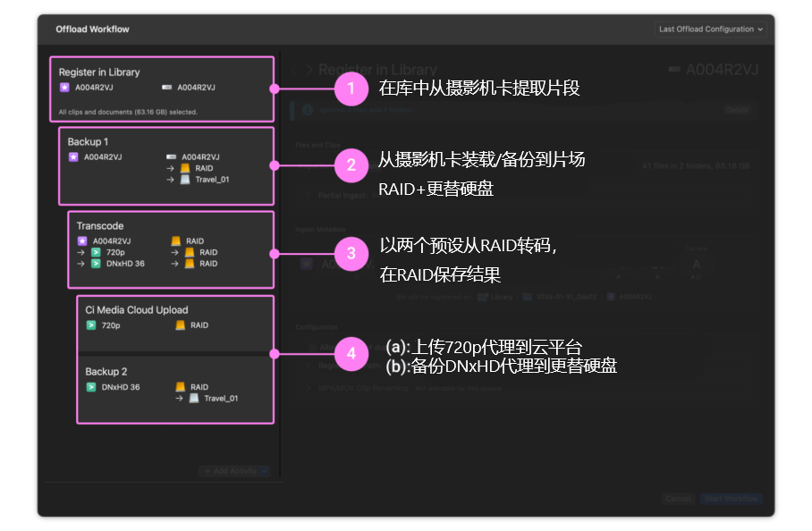Select the Travel_01 disk icon in Backup 1
Screen dimensions: 812x531
click(184, 180)
